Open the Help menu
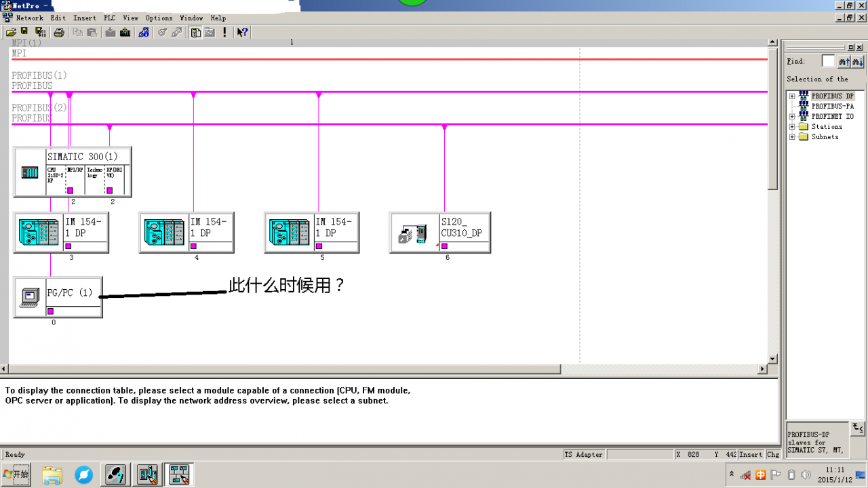868x488 pixels. click(x=218, y=18)
